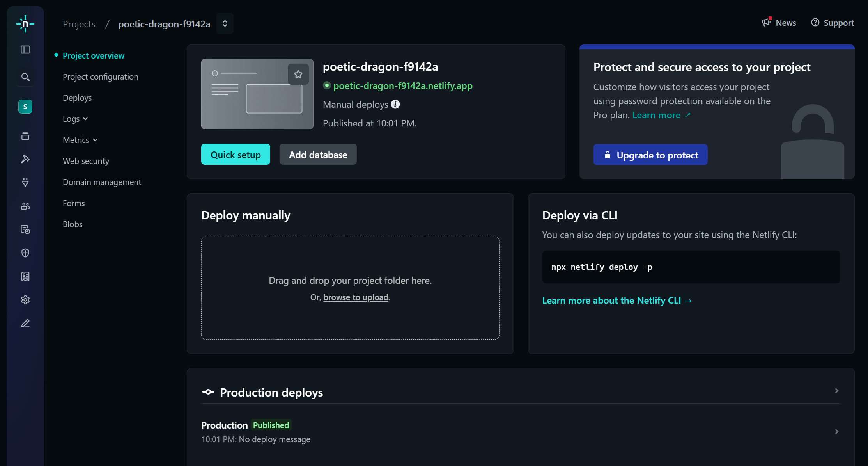Image resolution: width=868 pixels, height=466 pixels.
Task: Click the info icon beside Manual deploys
Action: click(395, 104)
